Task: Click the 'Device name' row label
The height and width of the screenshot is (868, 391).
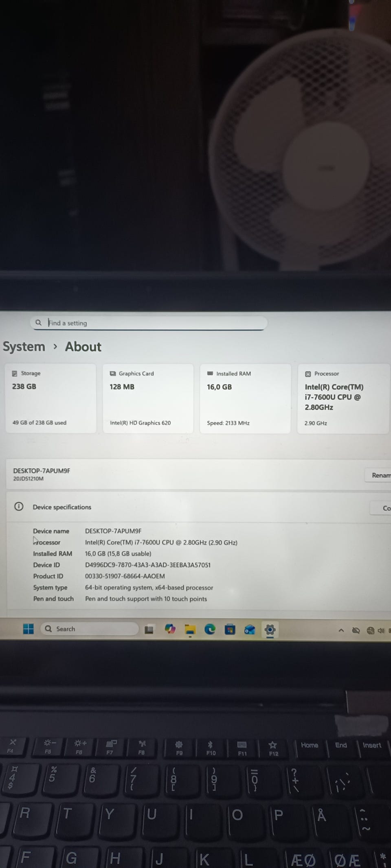Action: pos(51,531)
